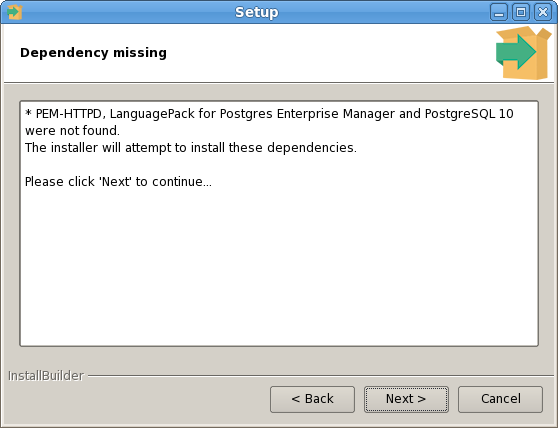Image resolution: width=558 pixels, height=428 pixels.
Task: Click the "Please click 'Next' to continue" line
Action: point(118,182)
